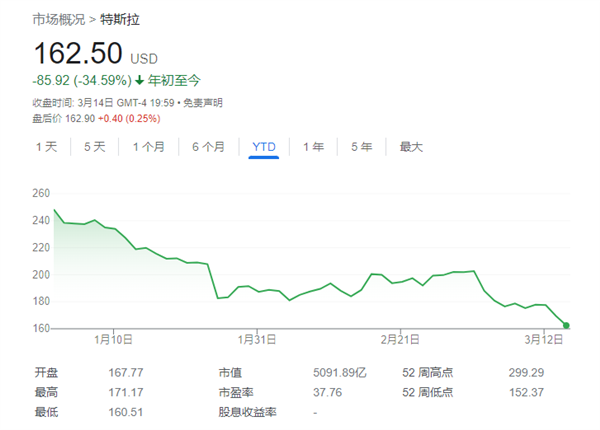Screen dimensions: 600x430
Task: Click the USD currency label
Action: click(x=144, y=59)
